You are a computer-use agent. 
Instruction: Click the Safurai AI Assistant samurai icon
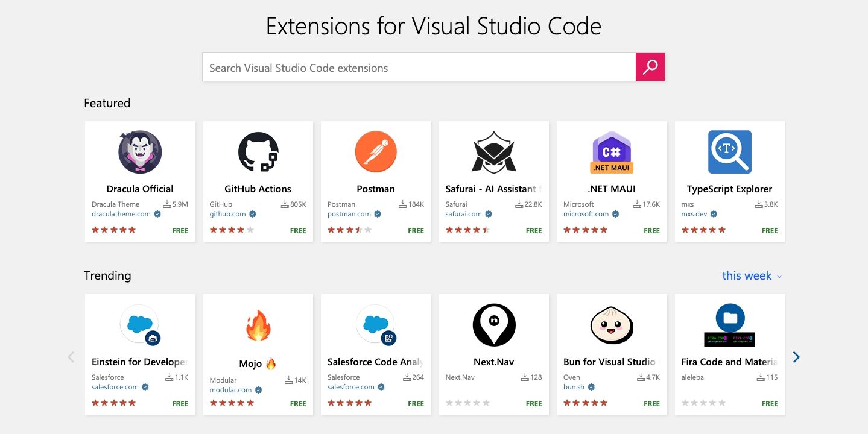pyautogui.click(x=493, y=152)
